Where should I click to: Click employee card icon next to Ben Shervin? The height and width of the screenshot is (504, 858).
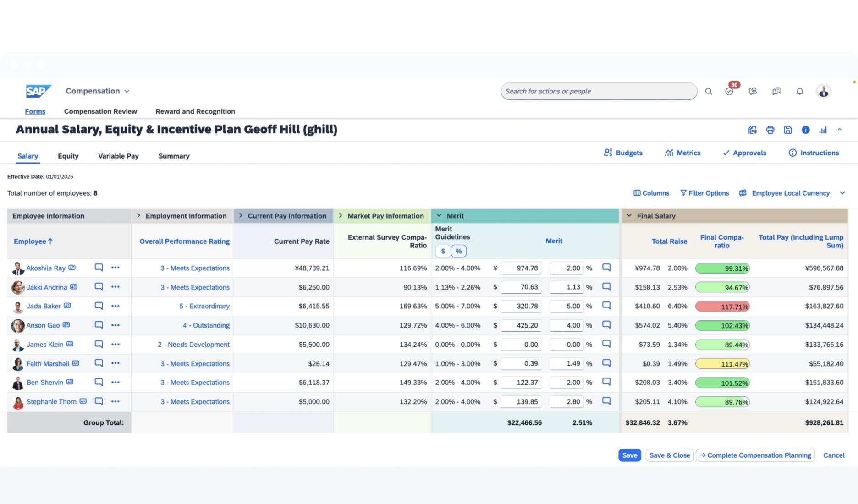pyautogui.click(x=70, y=382)
